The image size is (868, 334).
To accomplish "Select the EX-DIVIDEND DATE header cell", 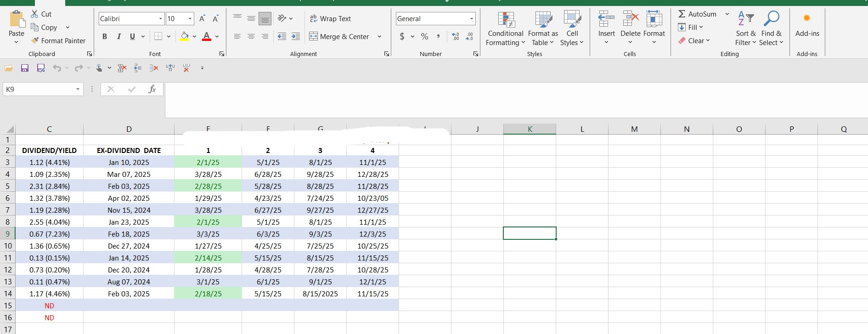I will [129, 150].
